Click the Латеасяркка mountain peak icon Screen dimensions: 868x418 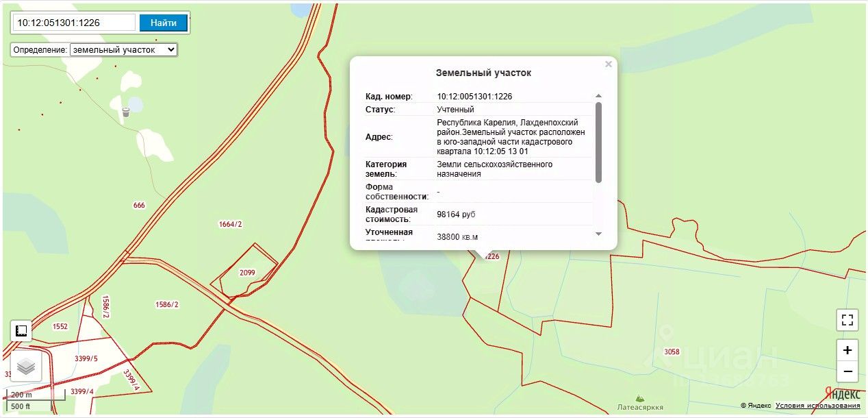point(640,397)
